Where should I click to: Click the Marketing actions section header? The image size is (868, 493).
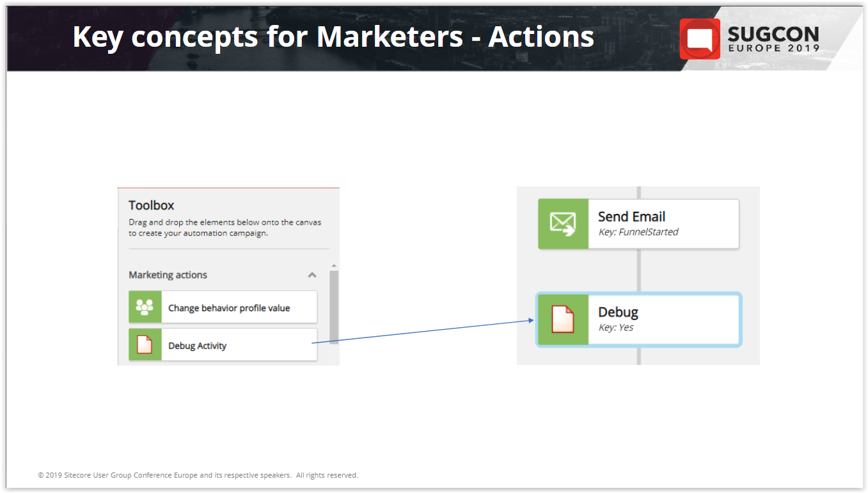click(168, 275)
